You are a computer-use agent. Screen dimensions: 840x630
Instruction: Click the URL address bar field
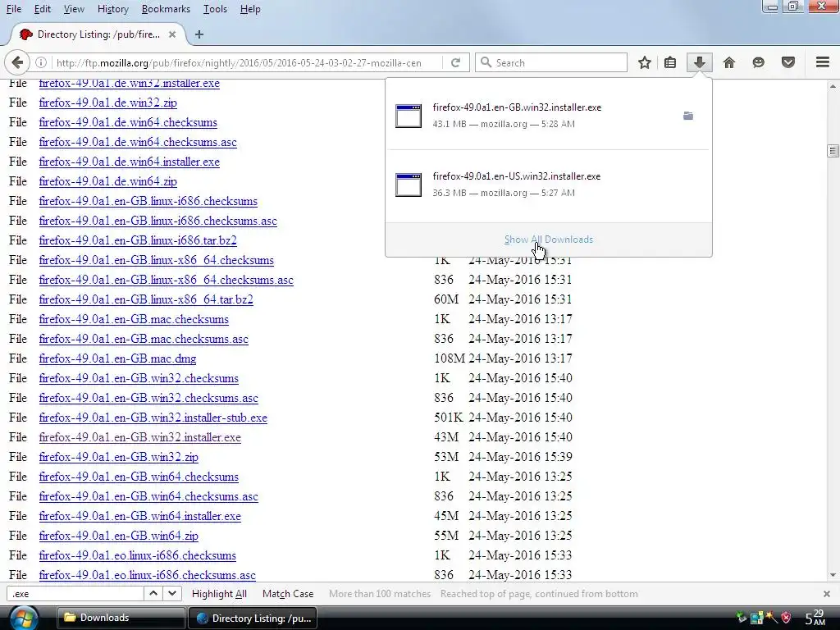pos(239,62)
